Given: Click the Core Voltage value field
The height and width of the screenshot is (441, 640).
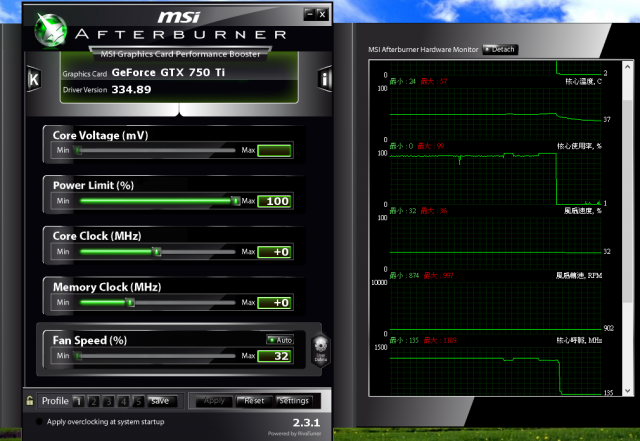Looking at the screenshot, I should coord(274,150).
